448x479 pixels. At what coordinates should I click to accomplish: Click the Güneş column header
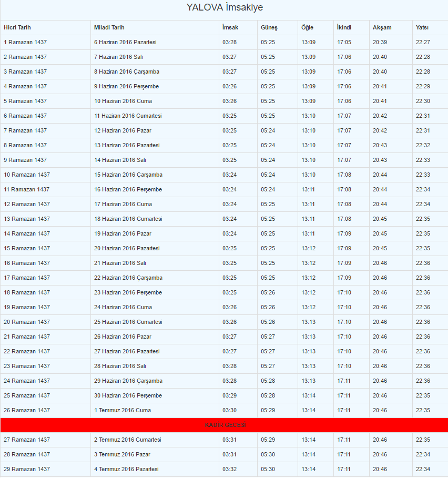point(269,27)
